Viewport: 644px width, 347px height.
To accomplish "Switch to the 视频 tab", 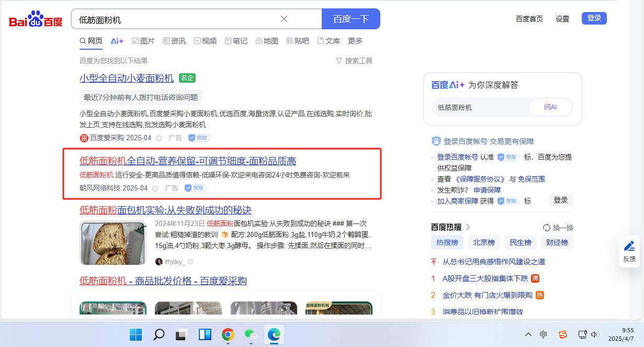I will 205,41.
